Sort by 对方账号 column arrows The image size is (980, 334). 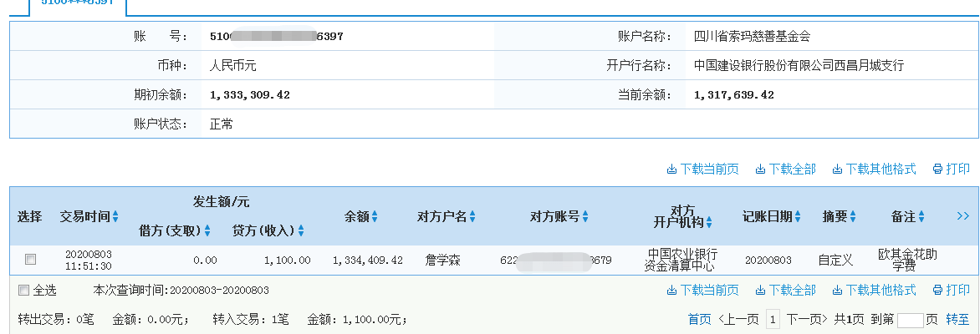pyautogui.click(x=585, y=216)
